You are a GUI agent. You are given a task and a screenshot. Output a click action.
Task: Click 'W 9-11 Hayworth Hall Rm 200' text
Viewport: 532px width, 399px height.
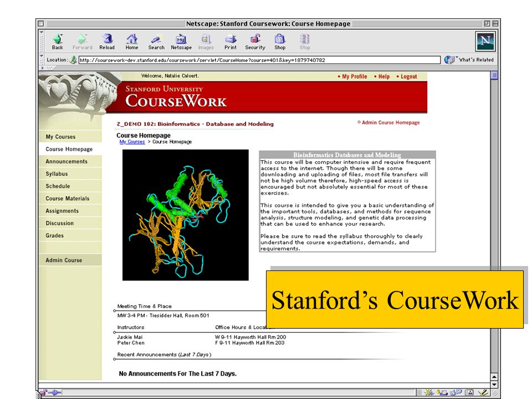250,337
